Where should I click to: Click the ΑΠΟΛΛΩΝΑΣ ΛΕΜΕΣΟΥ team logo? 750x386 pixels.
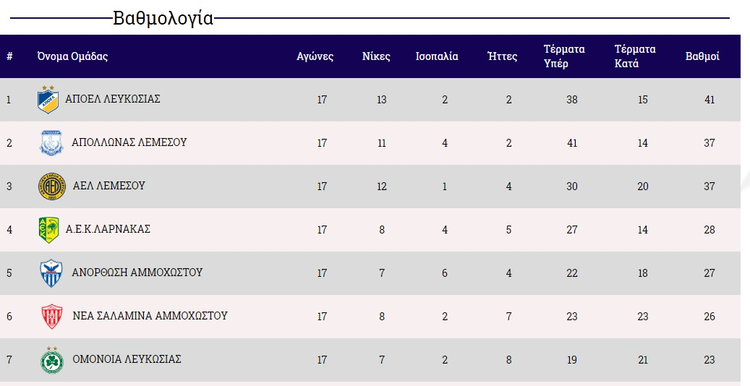click(51, 143)
